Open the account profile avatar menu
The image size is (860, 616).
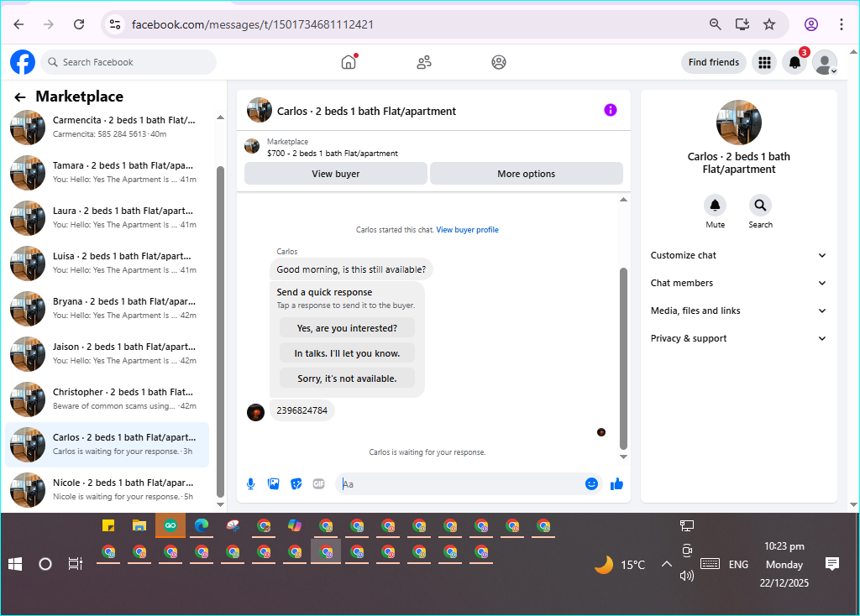tap(825, 62)
